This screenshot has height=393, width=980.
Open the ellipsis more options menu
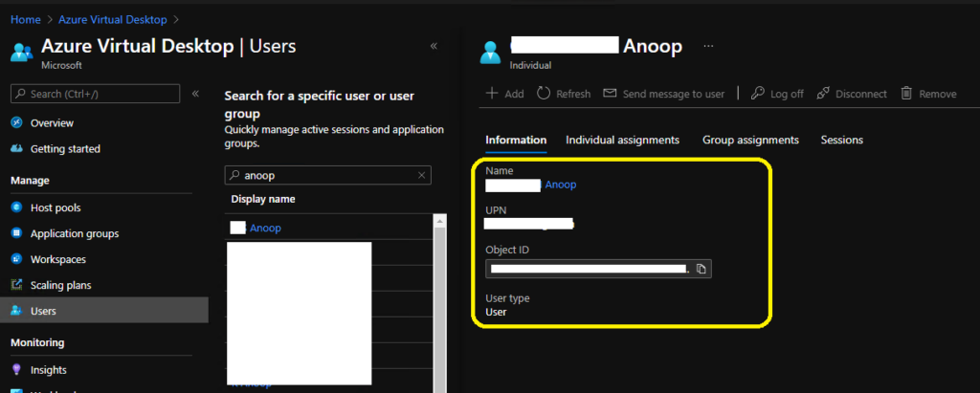708,46
